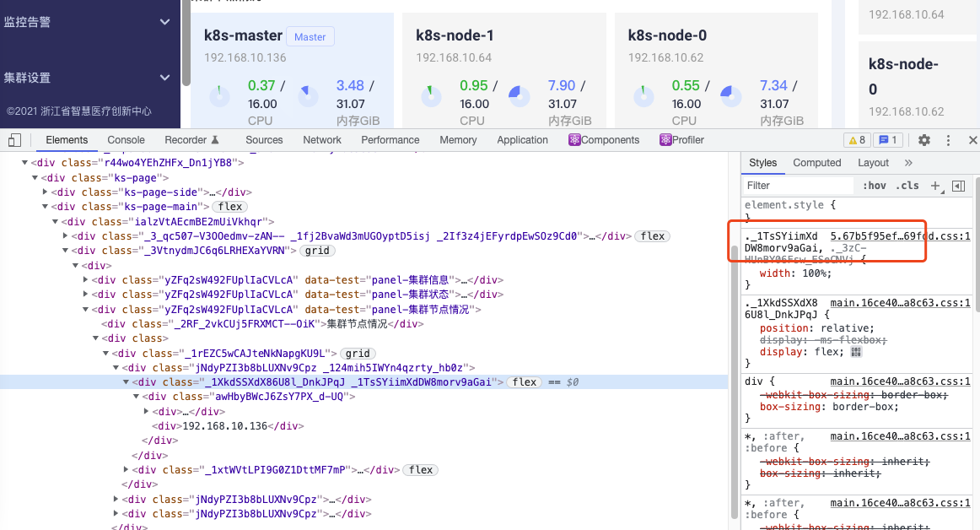This screenshot has height=530, width=980.
Task: Click inside the styles Filter input field
Action: pyautogui.click(x=797, y=185)
